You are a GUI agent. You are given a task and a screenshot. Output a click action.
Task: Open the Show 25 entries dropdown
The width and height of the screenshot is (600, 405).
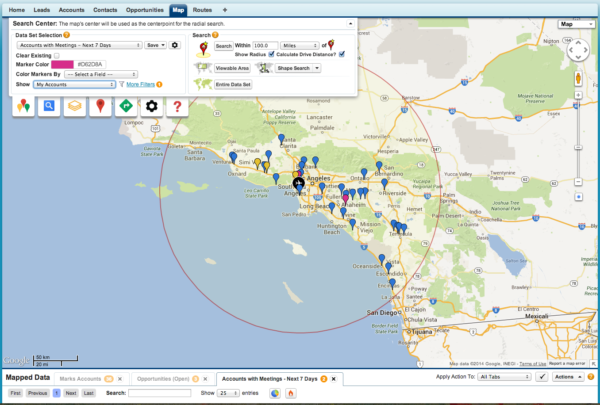click(x=228, y=393)
